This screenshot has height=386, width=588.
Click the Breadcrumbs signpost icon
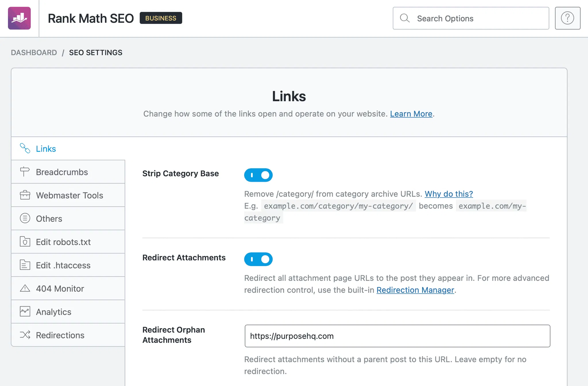(x=25, y=172)
